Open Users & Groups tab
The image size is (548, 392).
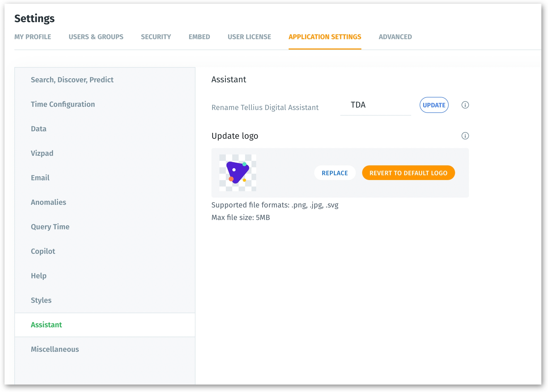point(96,37)
